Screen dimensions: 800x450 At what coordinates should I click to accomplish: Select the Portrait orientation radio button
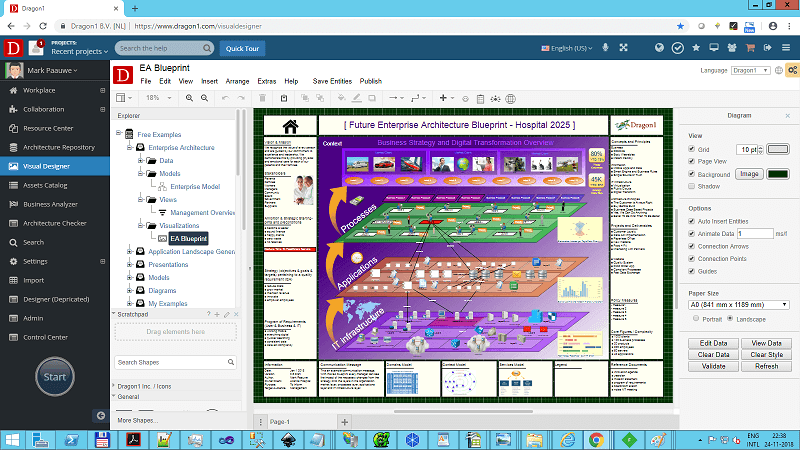[697, 318]
